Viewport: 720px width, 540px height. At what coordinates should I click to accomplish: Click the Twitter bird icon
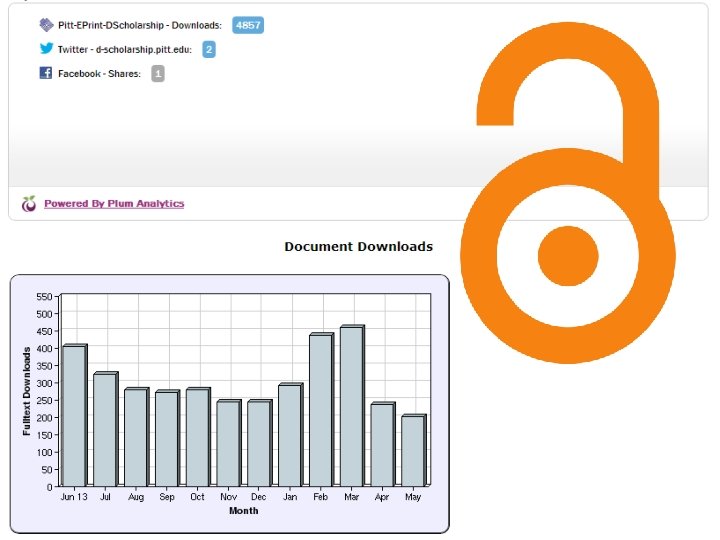point(46,48)
